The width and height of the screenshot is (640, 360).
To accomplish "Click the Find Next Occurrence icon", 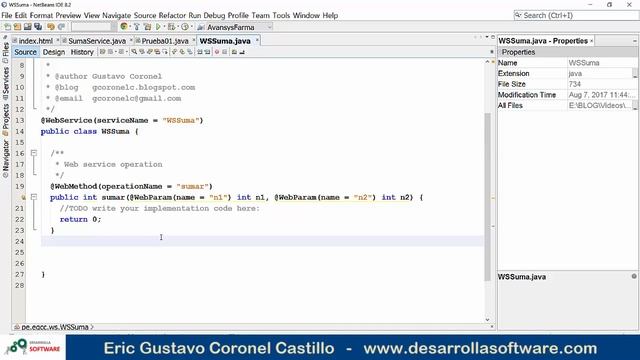I will (149, 52).
